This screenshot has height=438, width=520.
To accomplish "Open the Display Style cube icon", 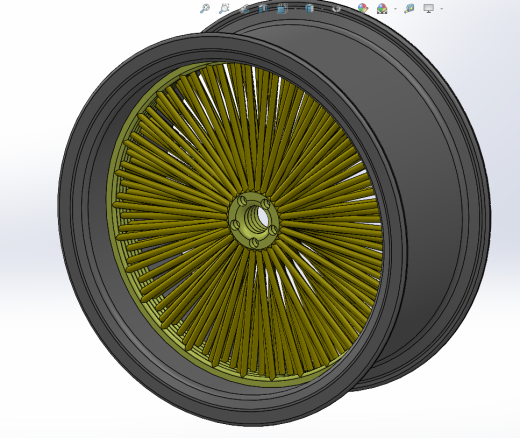I will (x=310, y=8).
